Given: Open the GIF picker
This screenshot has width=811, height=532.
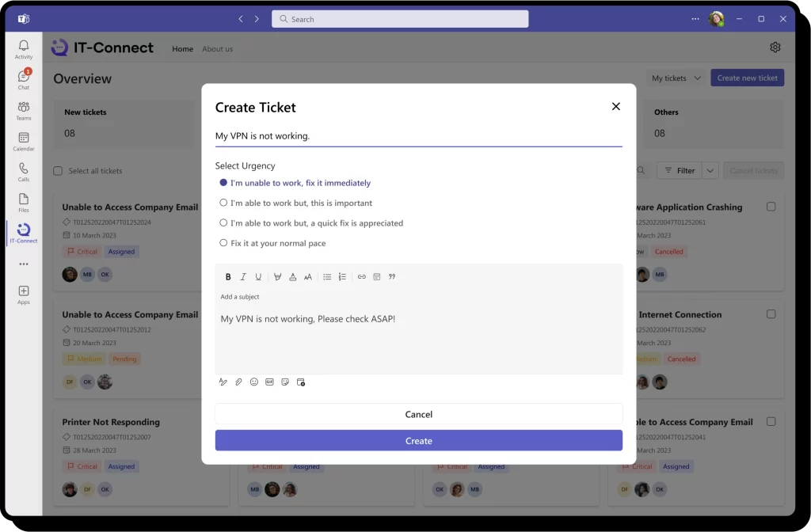Looking at the screenshot, I should pyautogui.click(x=269, y=382).
